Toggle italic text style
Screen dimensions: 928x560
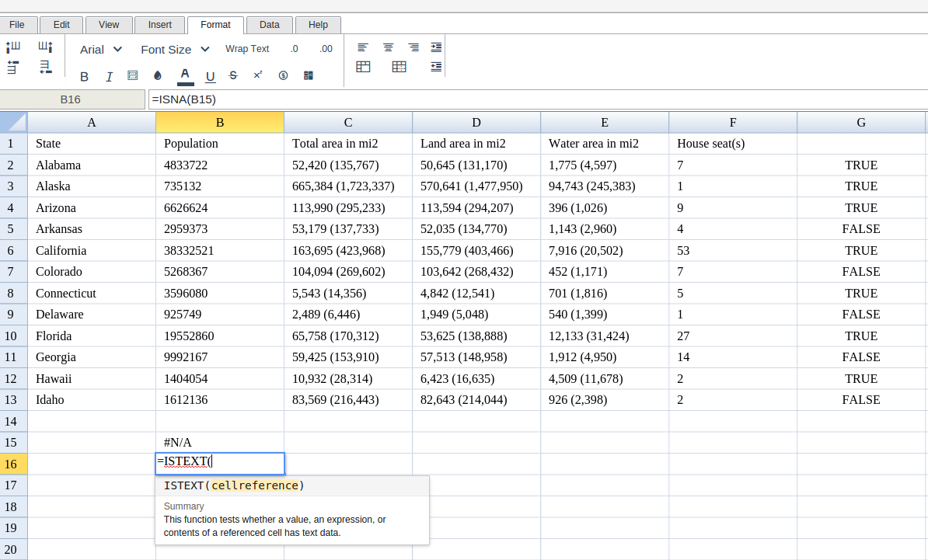coord(109,76)
